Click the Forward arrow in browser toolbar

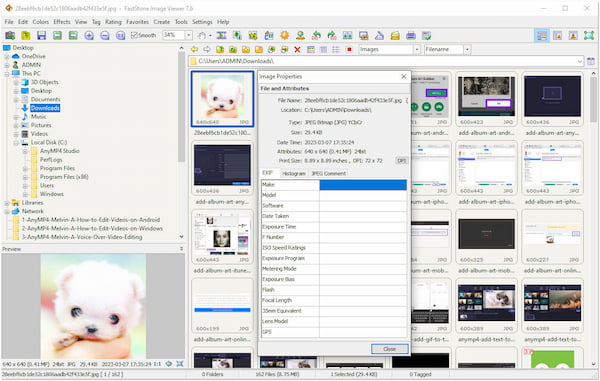207,49
